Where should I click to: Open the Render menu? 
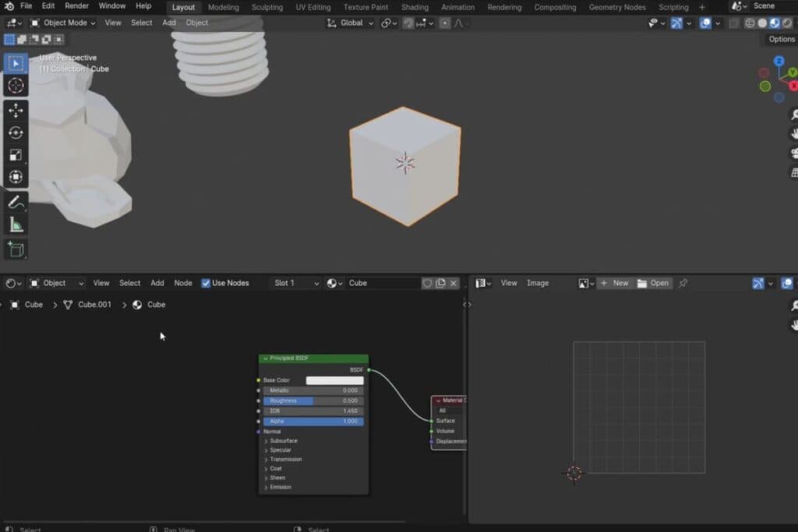pos(76,6)
